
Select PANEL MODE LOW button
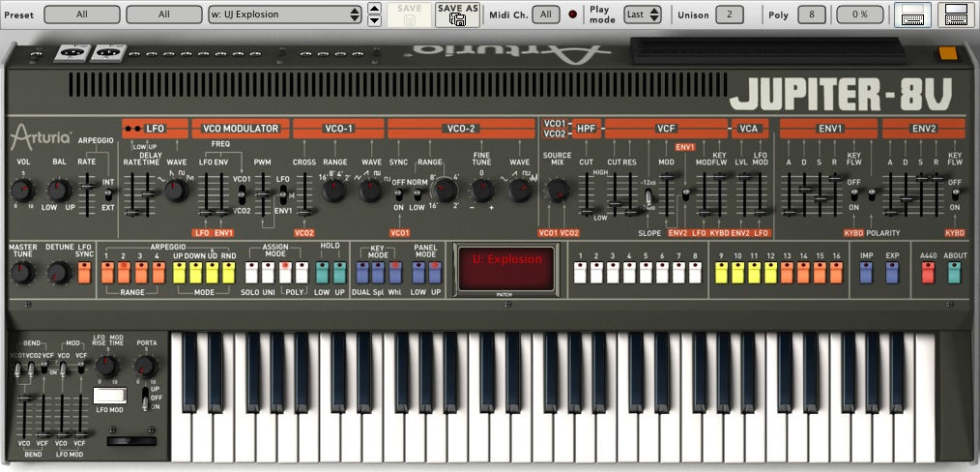click(418, 273)
